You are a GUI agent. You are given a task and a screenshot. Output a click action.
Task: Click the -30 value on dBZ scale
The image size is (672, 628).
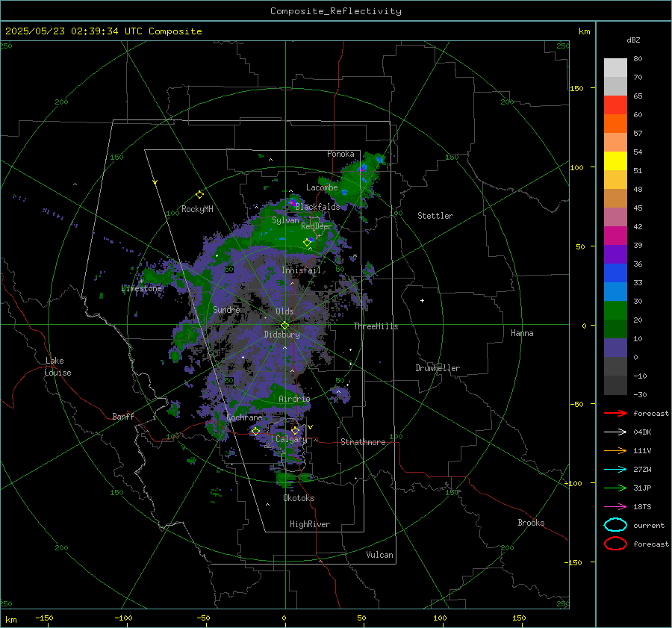point(640,394)
